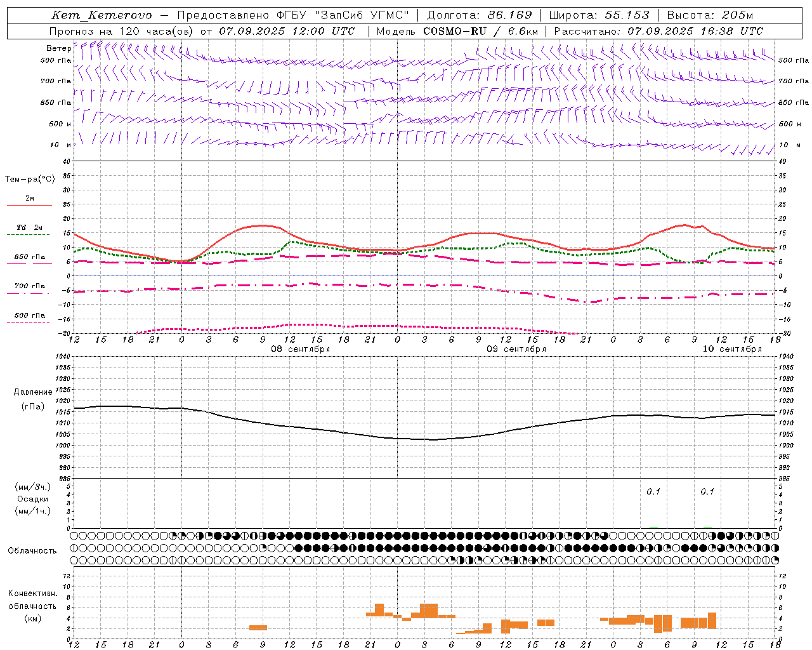Screen dimensions: 812x650
Task: Click the Облачность cloud cover label
Action: (32, 551)
